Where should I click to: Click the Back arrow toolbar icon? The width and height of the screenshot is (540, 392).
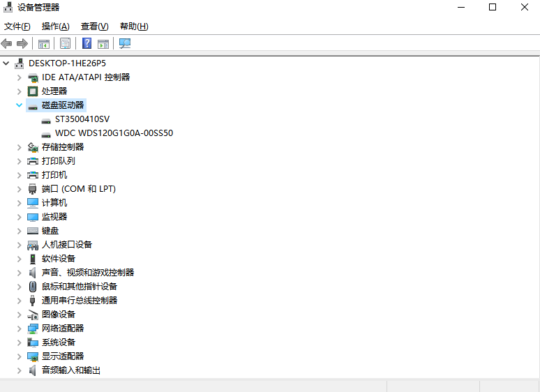pyautogui.click(x=7, y=44)
